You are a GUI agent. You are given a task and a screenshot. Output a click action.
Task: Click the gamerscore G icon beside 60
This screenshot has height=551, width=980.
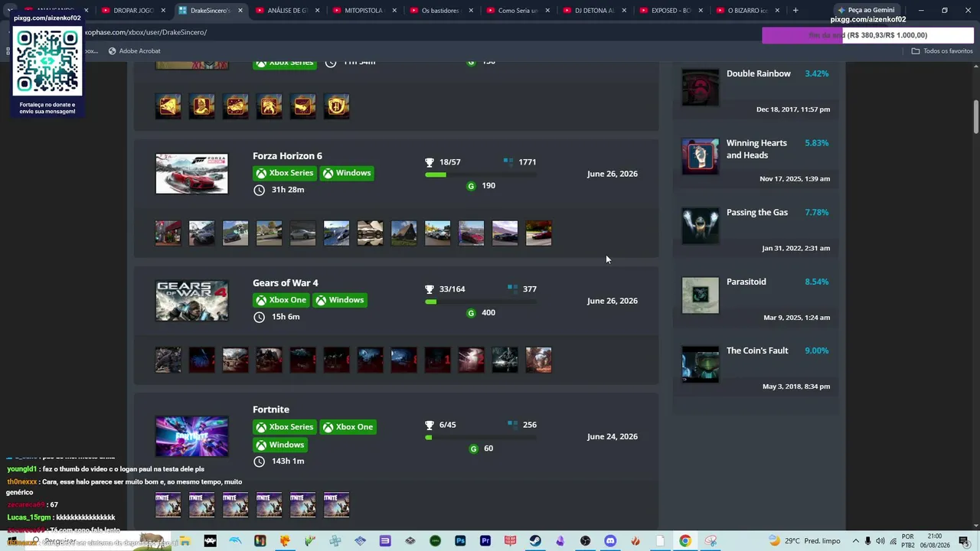(x=473, y=448)
